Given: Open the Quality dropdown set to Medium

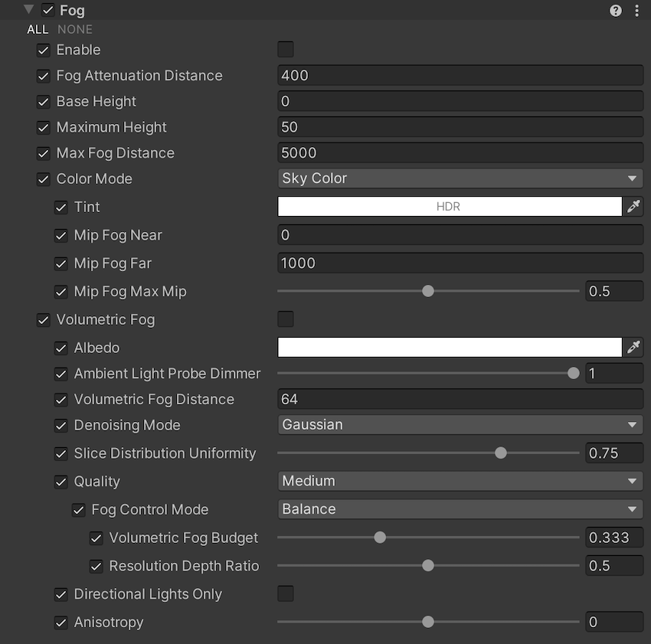Looking at the screenshot, I should point(460,481).
